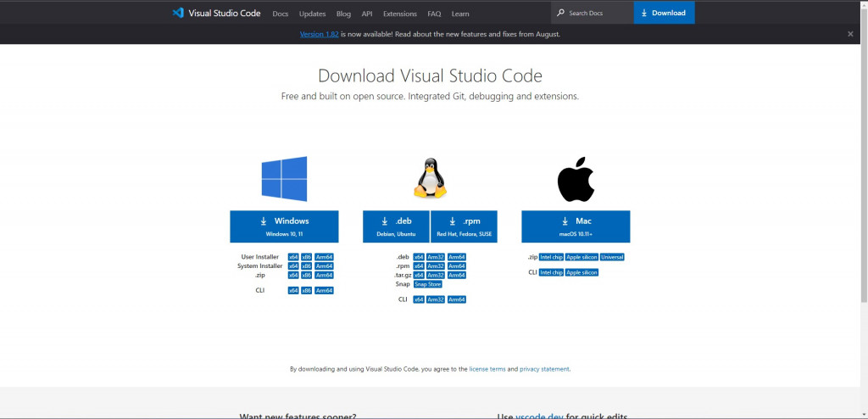Click the "Snap" row label
Viewport: 868px width, 419px height.
[403, 284]
